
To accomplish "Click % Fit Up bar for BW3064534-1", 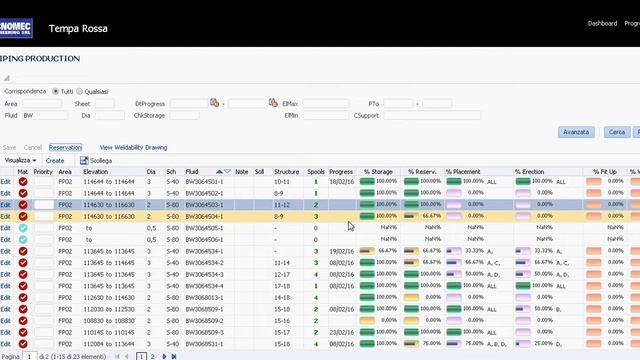I will coord(594,251).
